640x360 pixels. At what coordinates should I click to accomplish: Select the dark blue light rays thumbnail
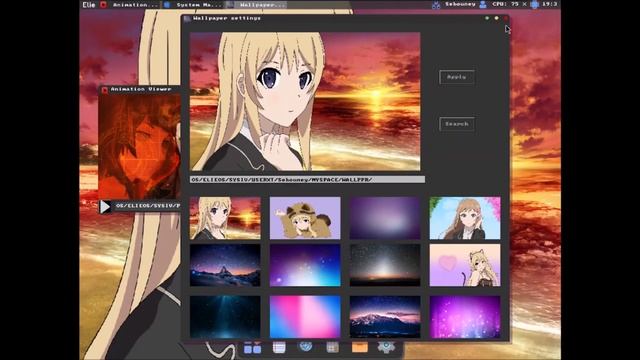click(225, 317)
